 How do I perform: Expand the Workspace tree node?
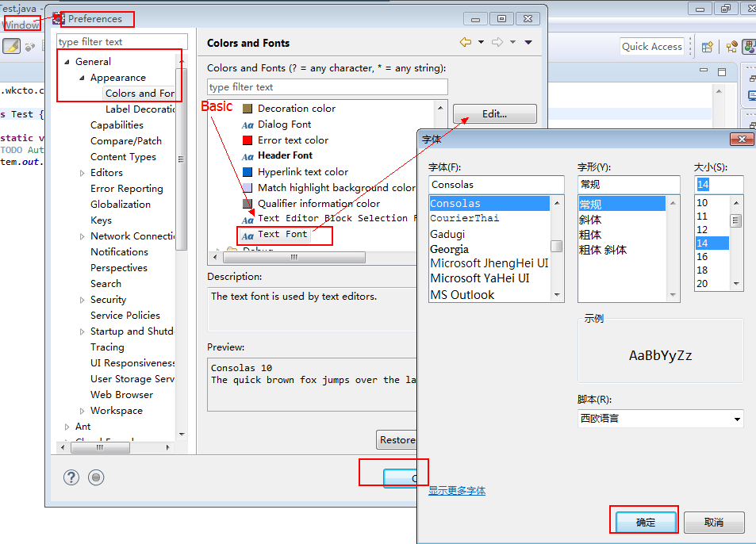[x=82, y=411]
